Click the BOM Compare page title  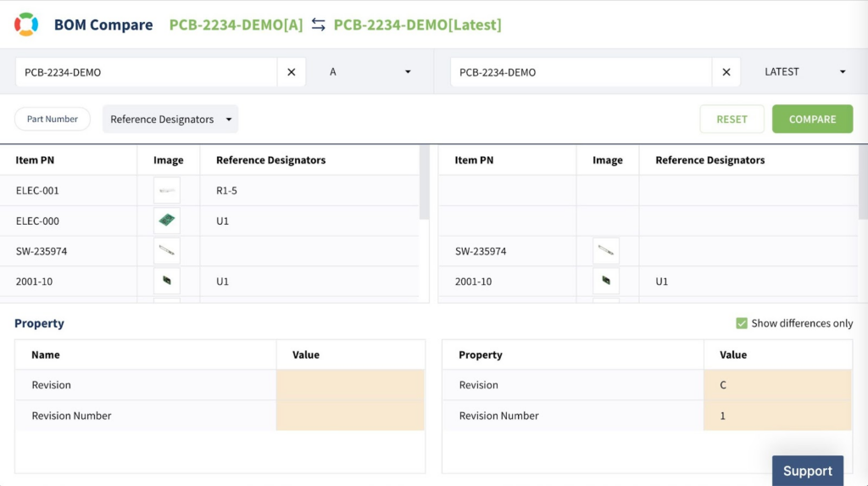(x=103, y=25)
